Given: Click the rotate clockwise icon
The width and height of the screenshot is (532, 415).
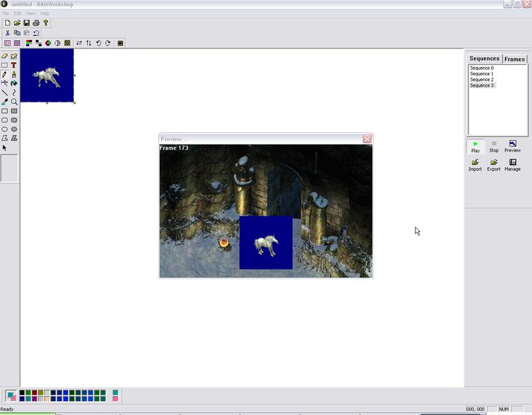Looking at the screenshot, I should point(108,43).
